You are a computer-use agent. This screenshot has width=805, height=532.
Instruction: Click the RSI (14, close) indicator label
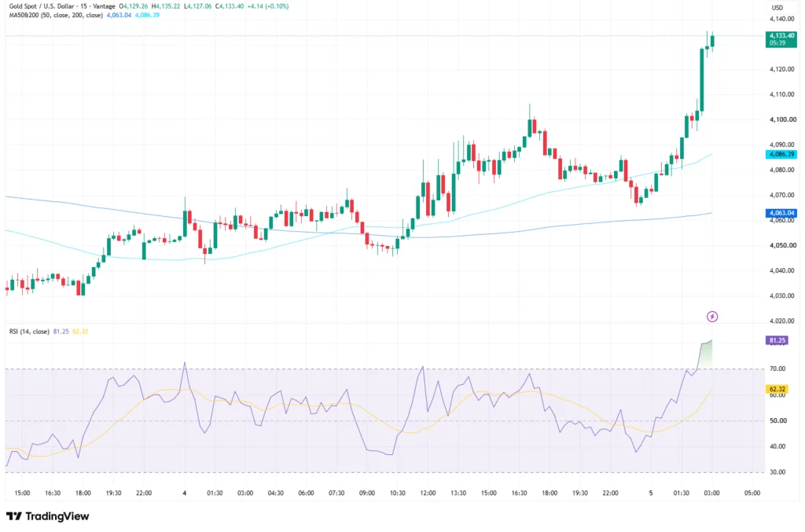(29, 332)
